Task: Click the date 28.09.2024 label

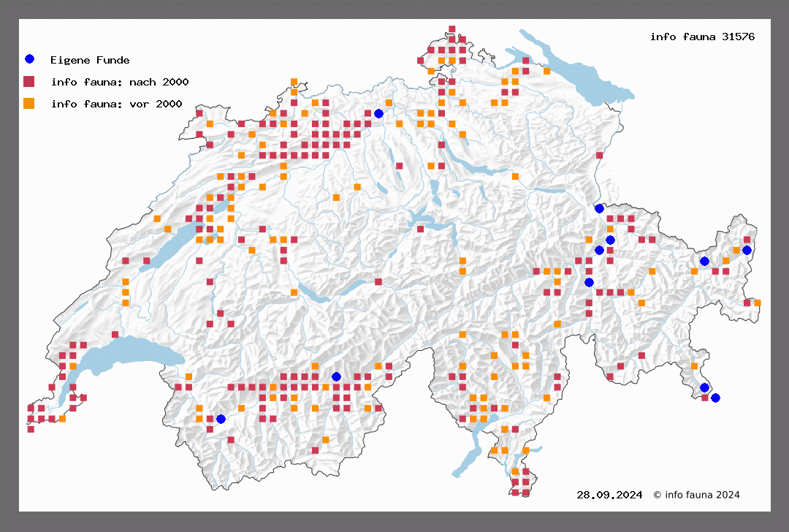Action: [609, 495]
